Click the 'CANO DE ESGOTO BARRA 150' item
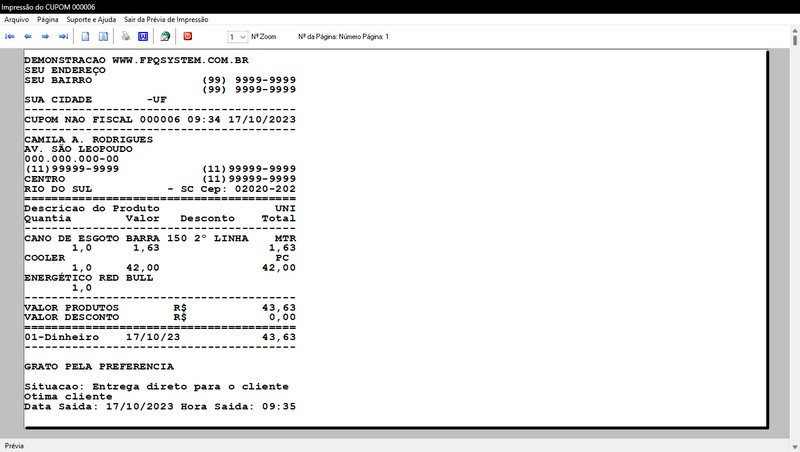The width and height of the screenshot is (800, 452). coord(160,238)
